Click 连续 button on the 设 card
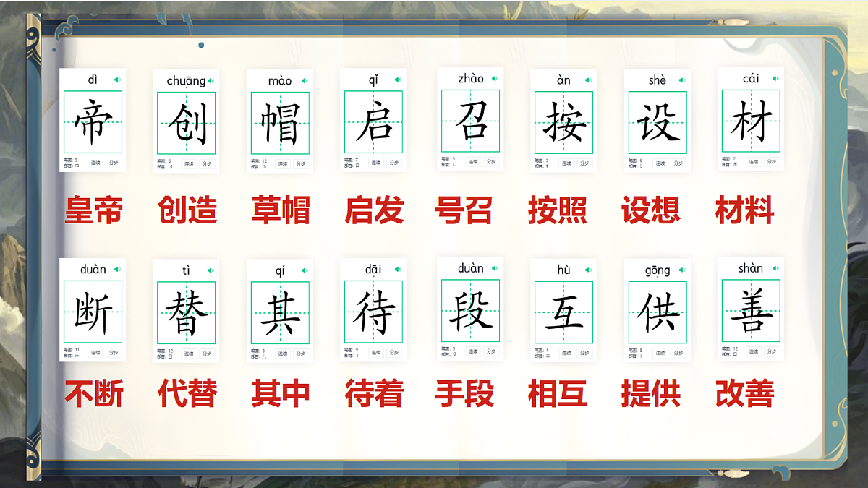 [660, 163]
